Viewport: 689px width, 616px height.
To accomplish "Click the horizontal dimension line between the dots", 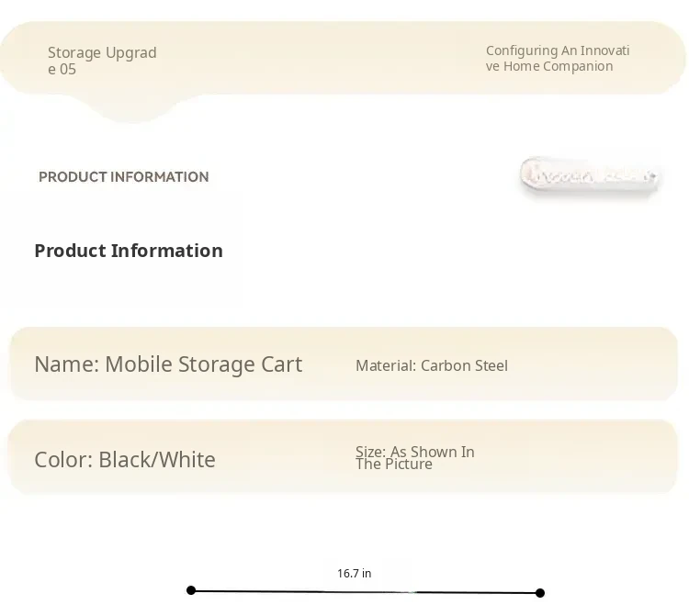I will click(x=366, y=592).
